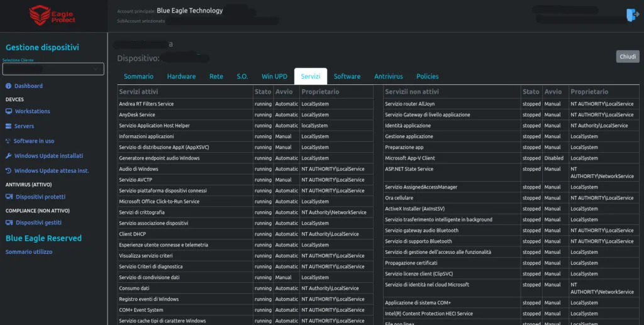Viewport: 644px width, 325px height.
Task: Select Intel(R) Content Protection HECI Service
Action: point(511,314)
